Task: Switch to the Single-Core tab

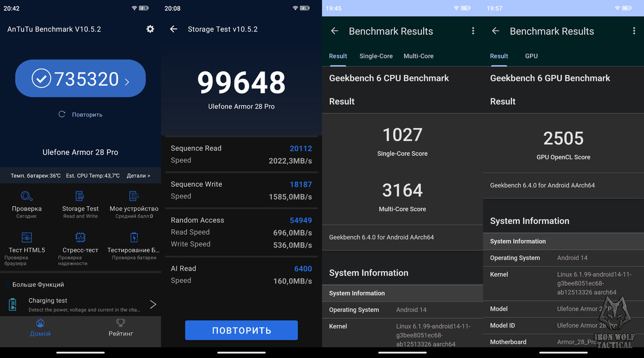Action: 376,56
